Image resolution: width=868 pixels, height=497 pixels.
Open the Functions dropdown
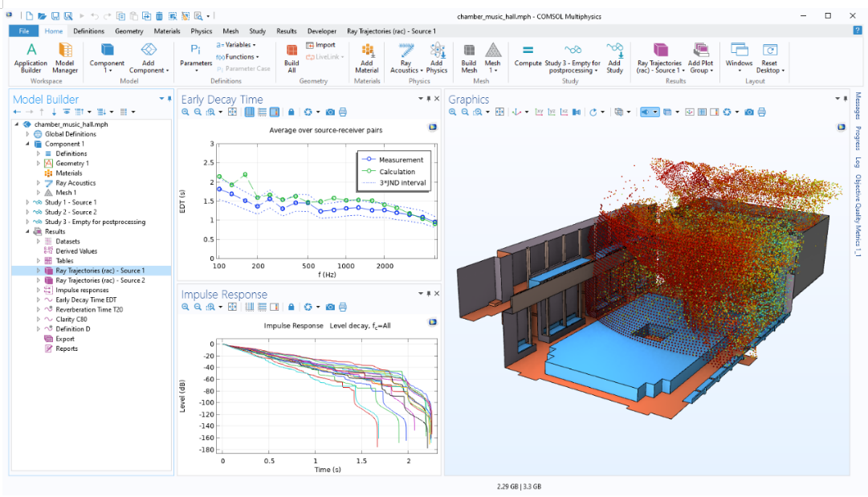click(238, 57)
